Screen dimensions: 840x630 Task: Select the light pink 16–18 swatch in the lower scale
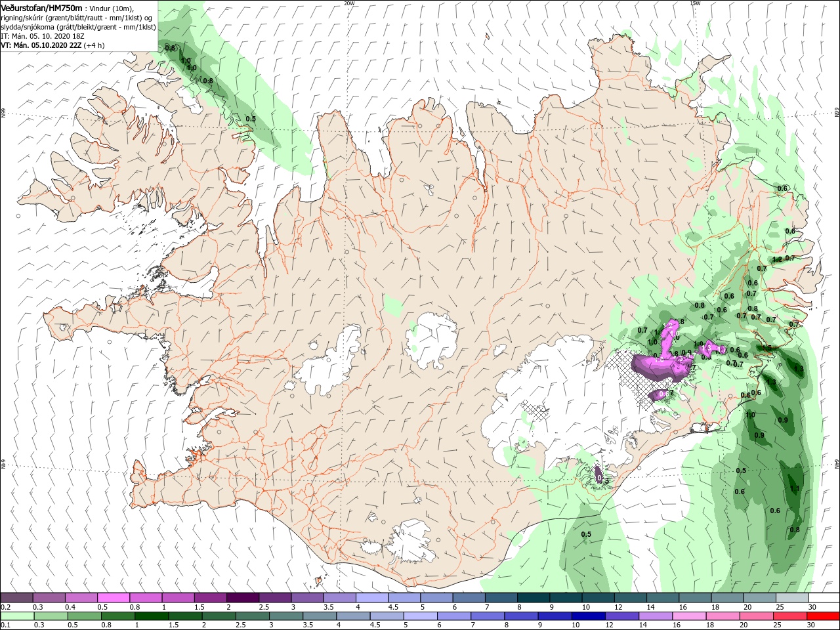tap(688, 616)
